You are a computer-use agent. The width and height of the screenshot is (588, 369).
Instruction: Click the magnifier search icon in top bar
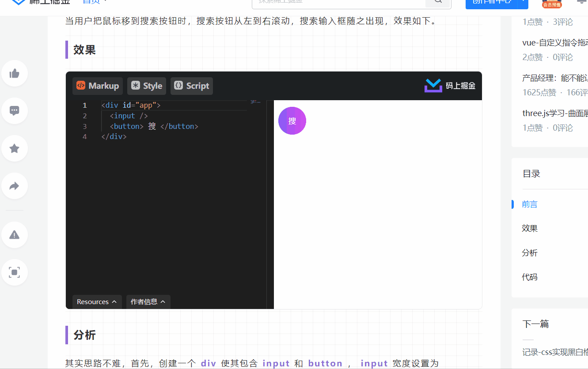point(437,2)
